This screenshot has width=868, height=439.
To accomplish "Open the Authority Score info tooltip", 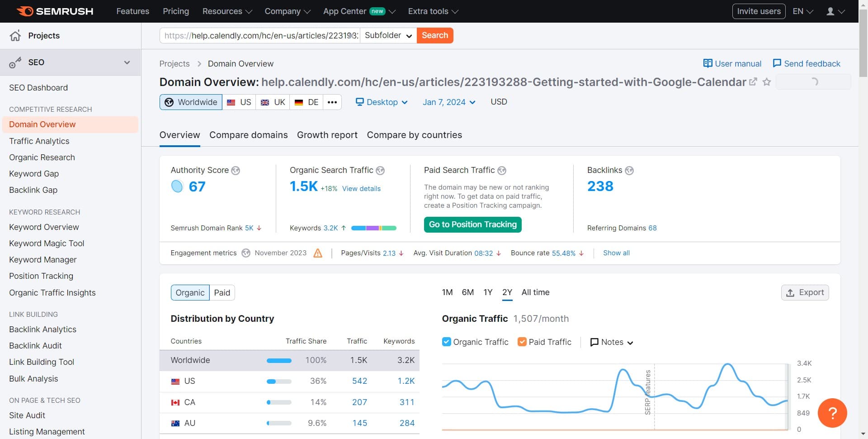I will [x=236, y=171].
